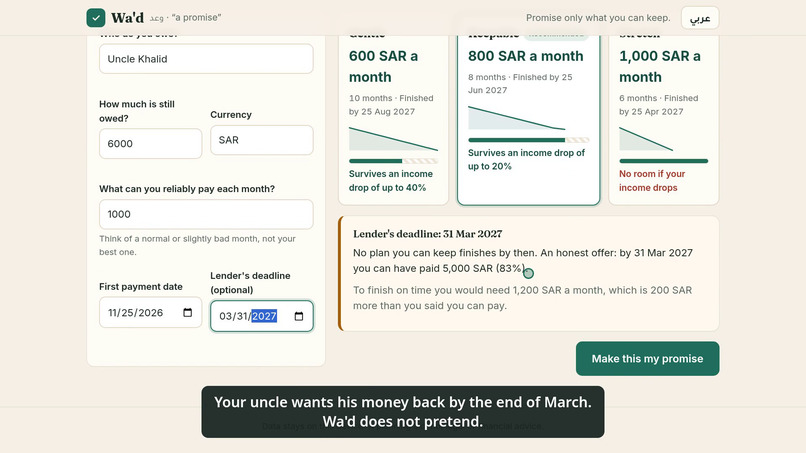This screenshot has height=453, width=806.
Task: Select the 600 SAR a month plan card
Action: [393, 120]
